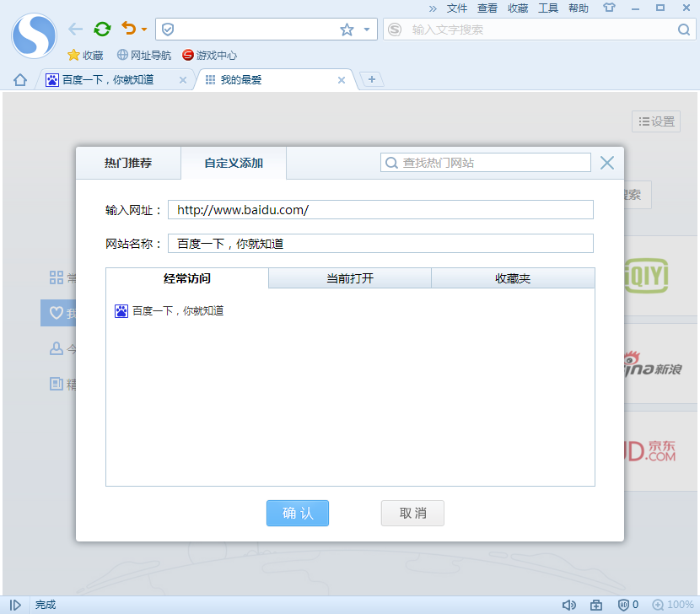Open the 100% zoom level dropdown
The height and width of the screenshot is (614, 700).
[x=675, y=604]
